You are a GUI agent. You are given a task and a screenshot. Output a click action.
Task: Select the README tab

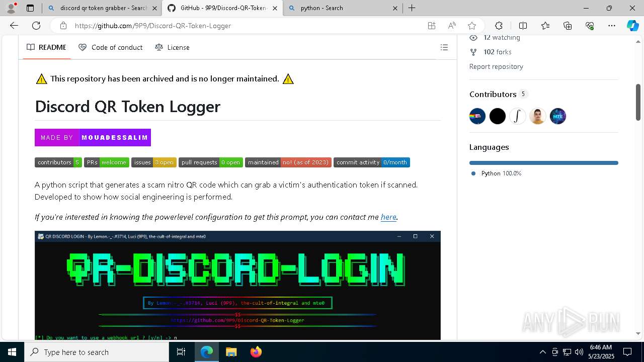coord(46,47)
